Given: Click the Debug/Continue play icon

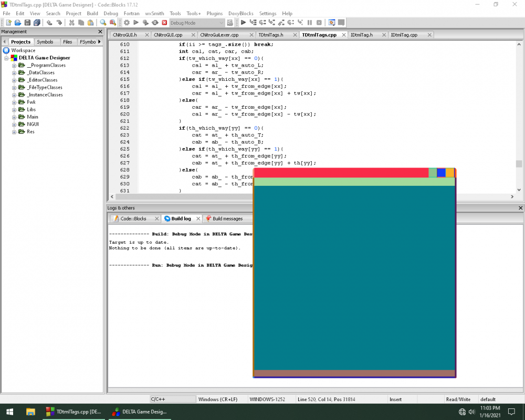Looking at the screenshot, I should tap(243, 23).
